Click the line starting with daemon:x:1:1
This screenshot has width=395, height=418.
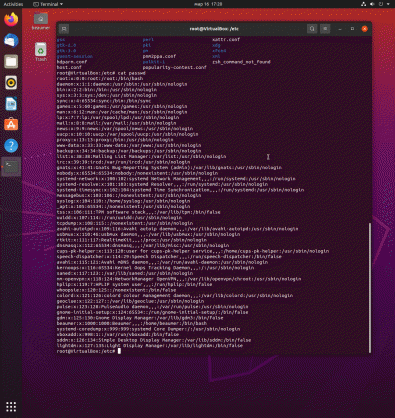point(122,84)
